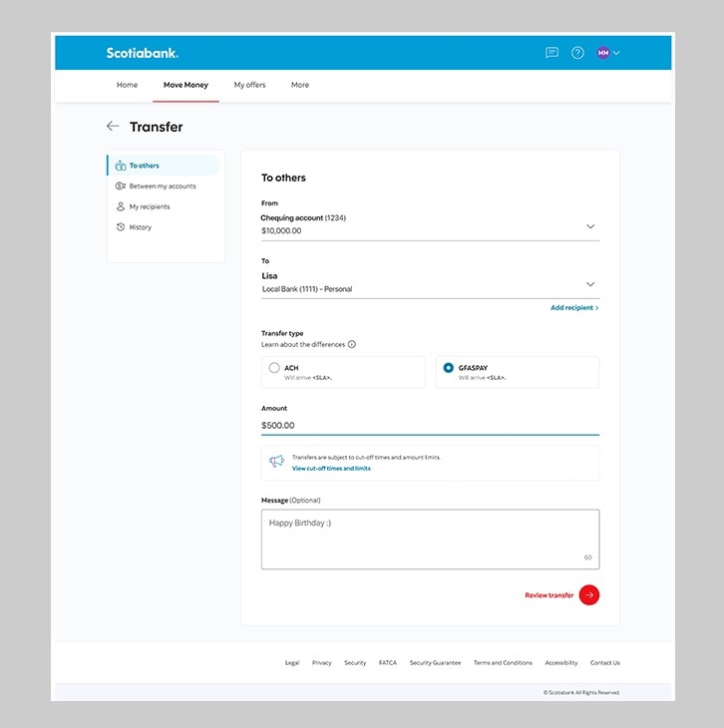Screen dimensions: 724x728
Task: Select the GFASPAY transfer type
Action: point(448,368)
